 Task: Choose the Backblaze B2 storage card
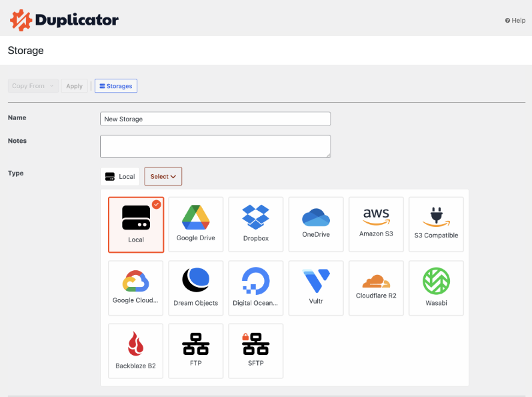(136, 351)
